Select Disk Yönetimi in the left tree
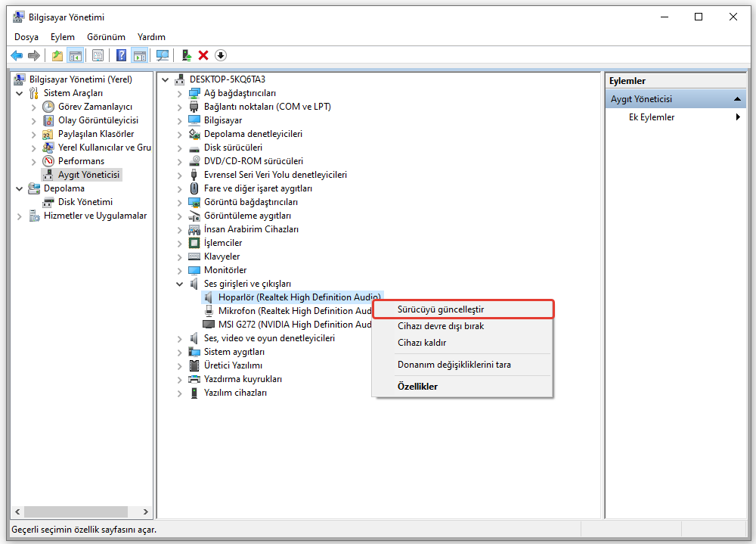 (85, 202)
